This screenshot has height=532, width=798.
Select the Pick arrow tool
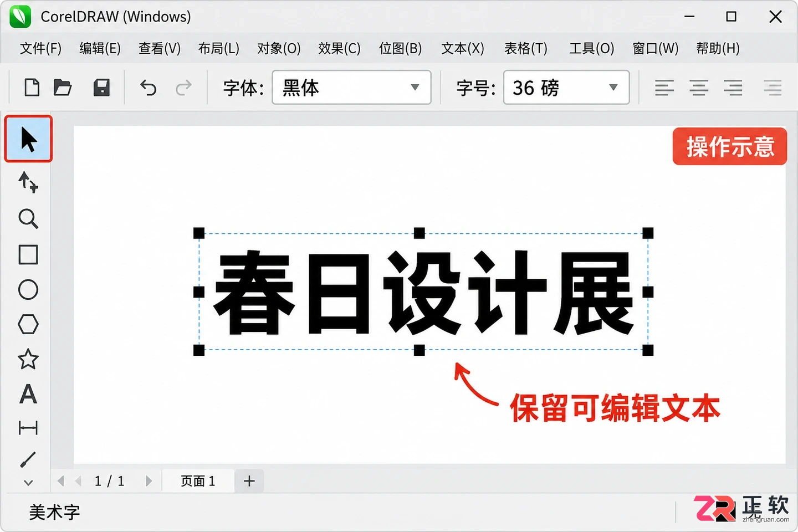click(28, 139)
